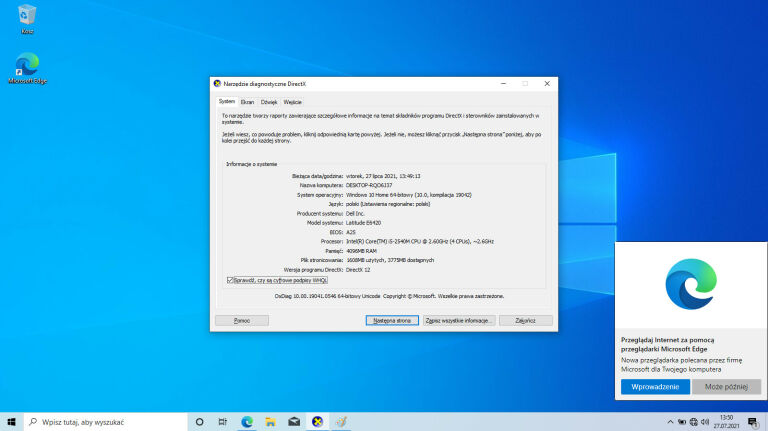Image resolution: width=768 pixels, height=431 pixels.
Task: Minimize the DirectX diagnostic window
Action: pos(503,84)
